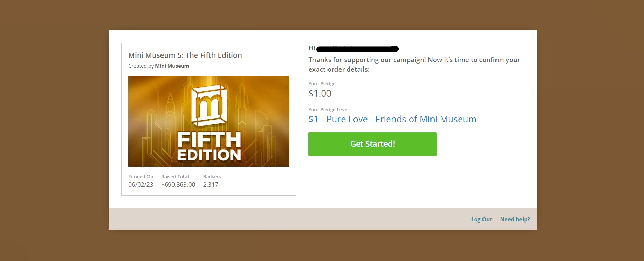Click the blacked-out name after Hi
Viewport: 644px width, 261px height.
(357, 49)
